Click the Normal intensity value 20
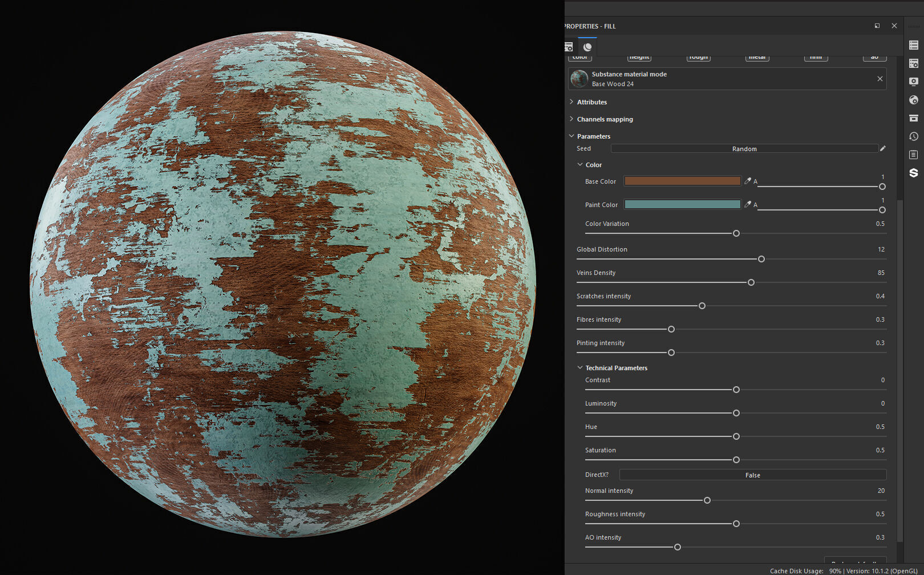Image resolution: width=924 pixels, height=575 pixels. coord(881,491)
